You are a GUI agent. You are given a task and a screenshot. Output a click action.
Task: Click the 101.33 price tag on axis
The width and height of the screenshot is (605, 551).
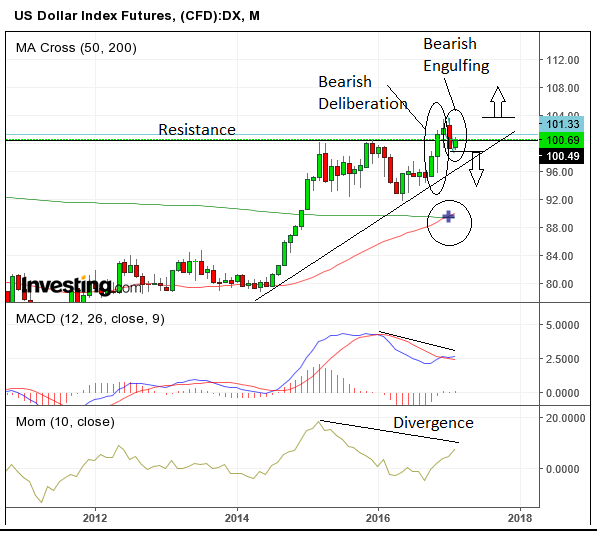(x=560, y=123)
